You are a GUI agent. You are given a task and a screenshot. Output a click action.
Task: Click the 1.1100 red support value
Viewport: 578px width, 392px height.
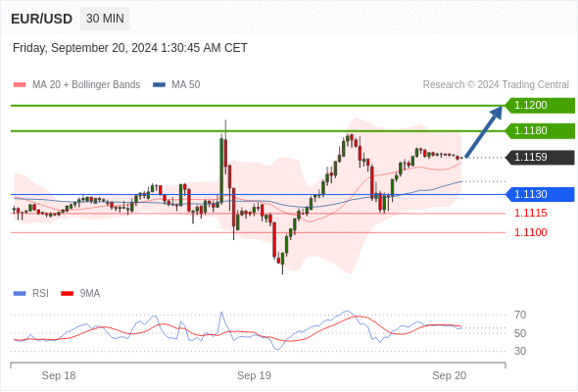pyautogui.click(x=530, y=232)
